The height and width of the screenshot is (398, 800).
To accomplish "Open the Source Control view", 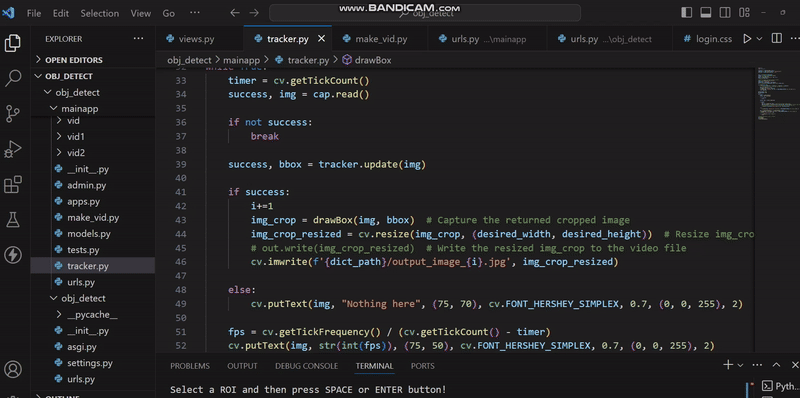I will tap(12, 114).
